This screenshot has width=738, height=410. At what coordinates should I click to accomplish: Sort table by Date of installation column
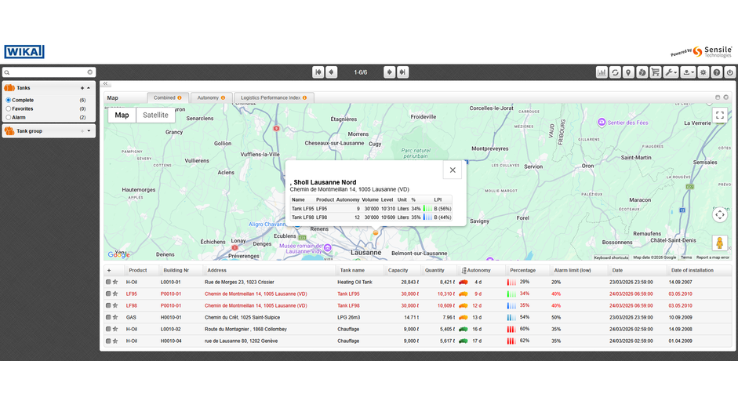click(x=692, y=271)
